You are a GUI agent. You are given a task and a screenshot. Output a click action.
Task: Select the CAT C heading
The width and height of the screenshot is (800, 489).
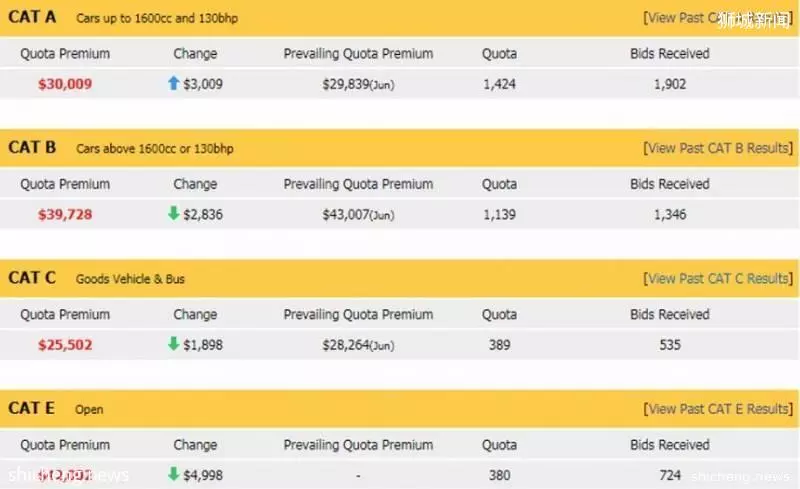pos(32,278)
